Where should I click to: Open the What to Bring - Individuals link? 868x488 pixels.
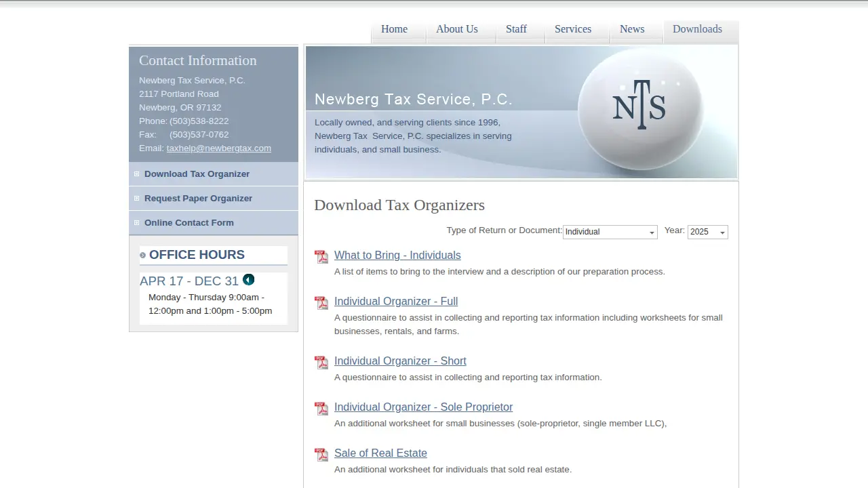point(397,256)
